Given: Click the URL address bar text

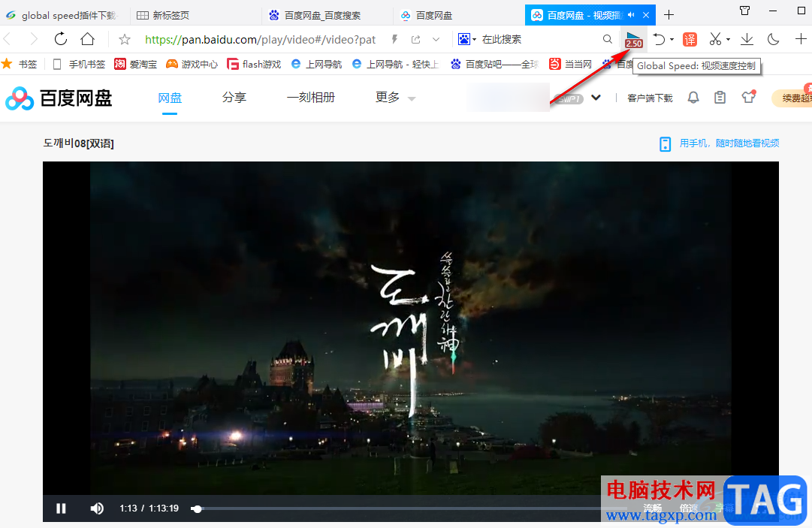Looking at the screenshot, I should tap(260, 39).
